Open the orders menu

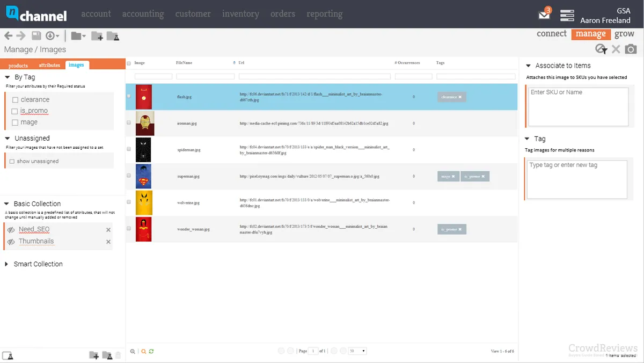click(x=283, y=14)
